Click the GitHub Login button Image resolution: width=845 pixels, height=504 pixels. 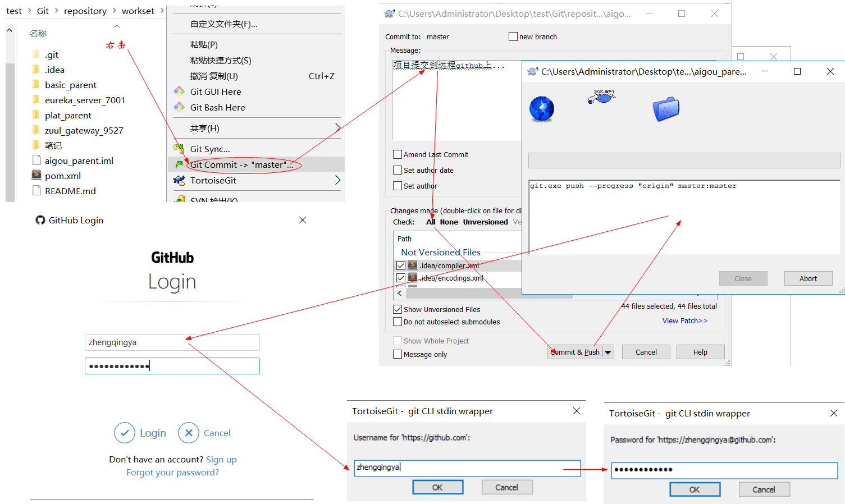pyautogui.click(x=140, y=433)
